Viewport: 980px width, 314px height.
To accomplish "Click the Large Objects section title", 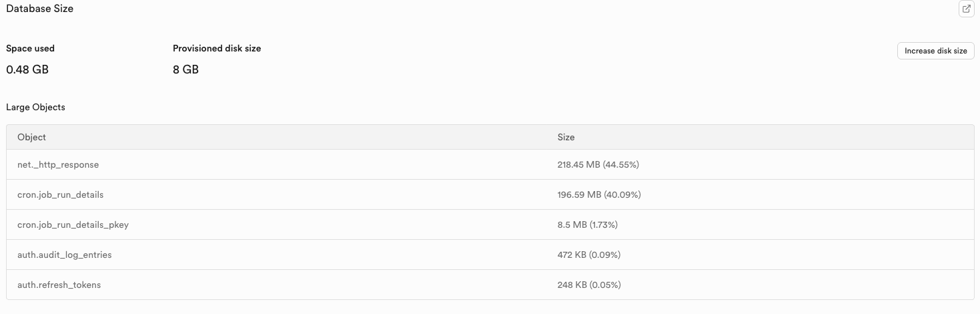I will tap(36, 107).
